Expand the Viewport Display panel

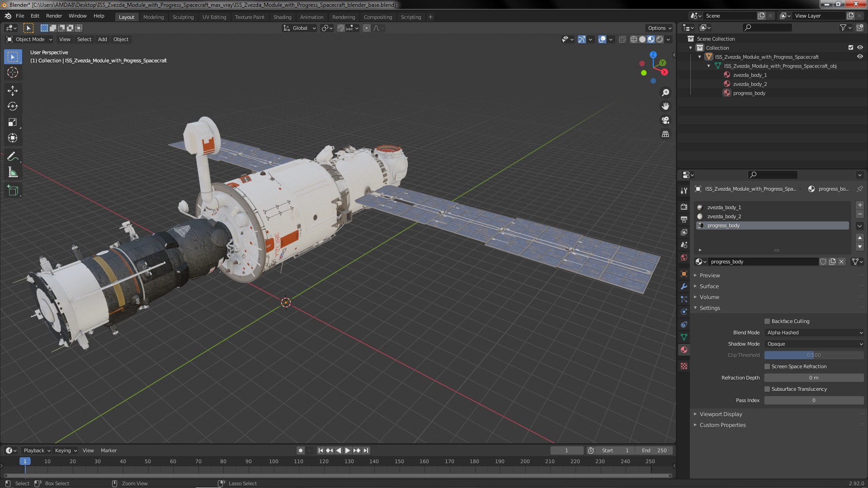tap(721, 414)
